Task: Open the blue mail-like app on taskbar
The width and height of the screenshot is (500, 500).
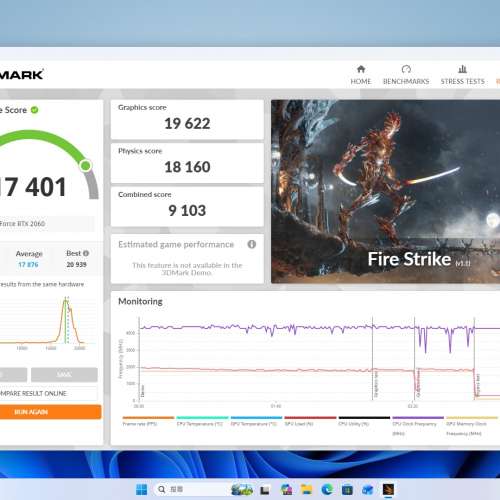Action: tap(368, 490)
